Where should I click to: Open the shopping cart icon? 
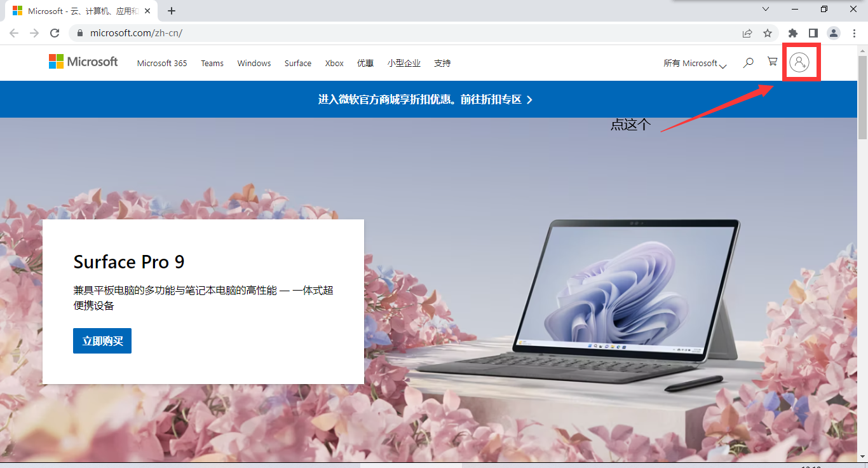click(772, 62)
